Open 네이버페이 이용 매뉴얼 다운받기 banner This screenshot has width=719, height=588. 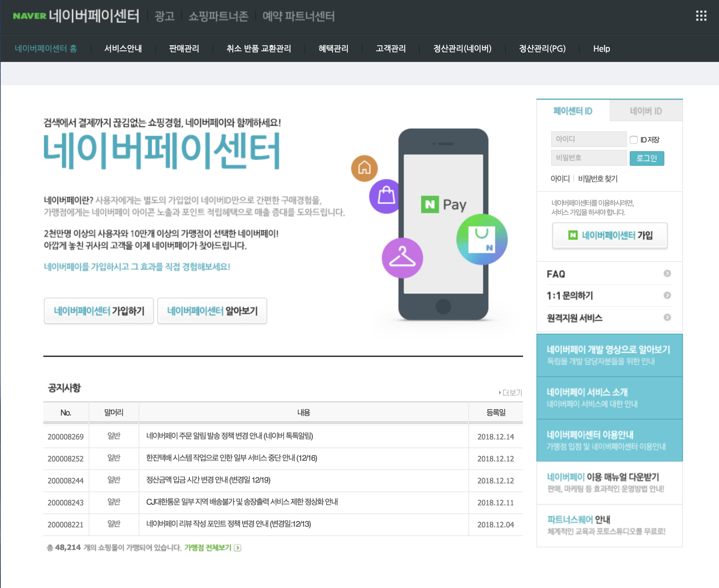609,483
